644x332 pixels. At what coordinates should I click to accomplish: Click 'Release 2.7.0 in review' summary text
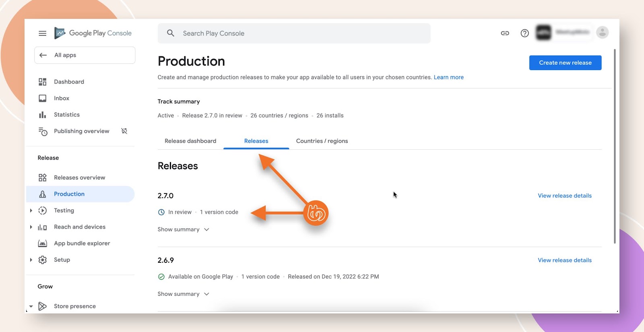click(212, 115)
